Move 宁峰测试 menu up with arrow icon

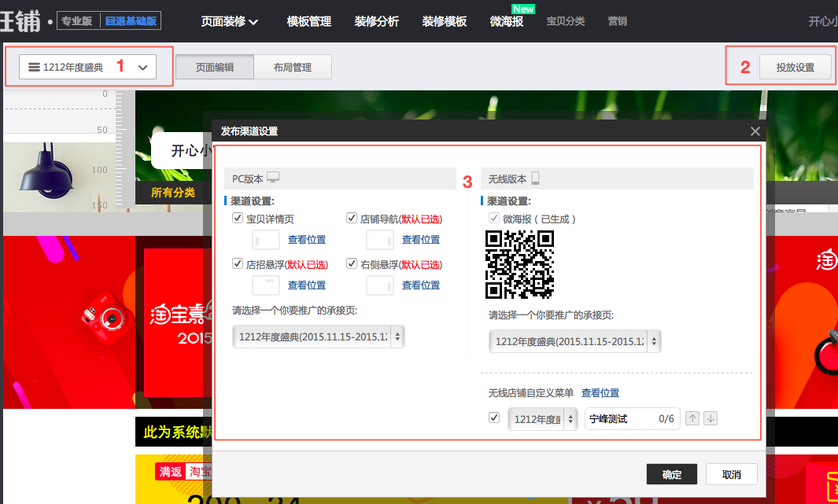(692, 418)
